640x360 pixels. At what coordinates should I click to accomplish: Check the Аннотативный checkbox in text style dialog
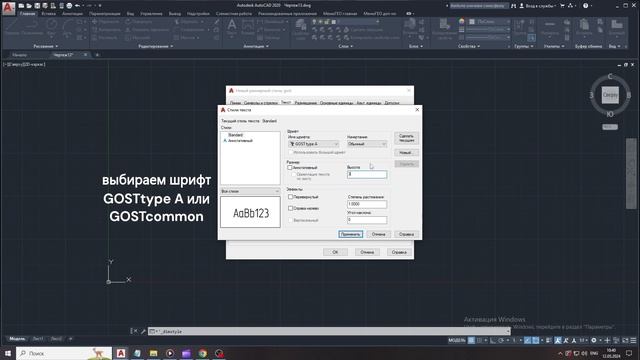click(290, 168)
